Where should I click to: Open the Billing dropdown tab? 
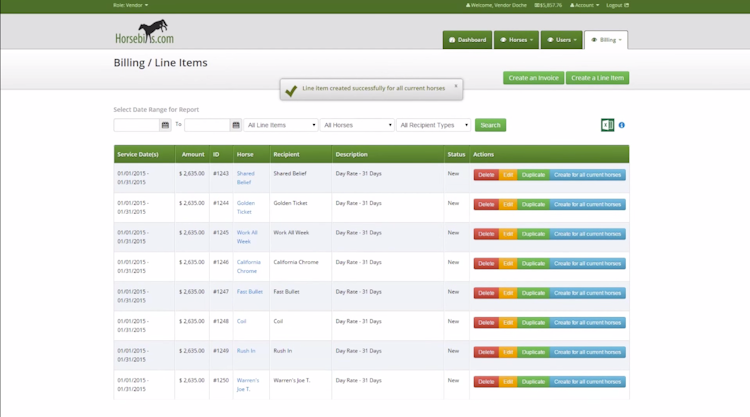point(606,40)
